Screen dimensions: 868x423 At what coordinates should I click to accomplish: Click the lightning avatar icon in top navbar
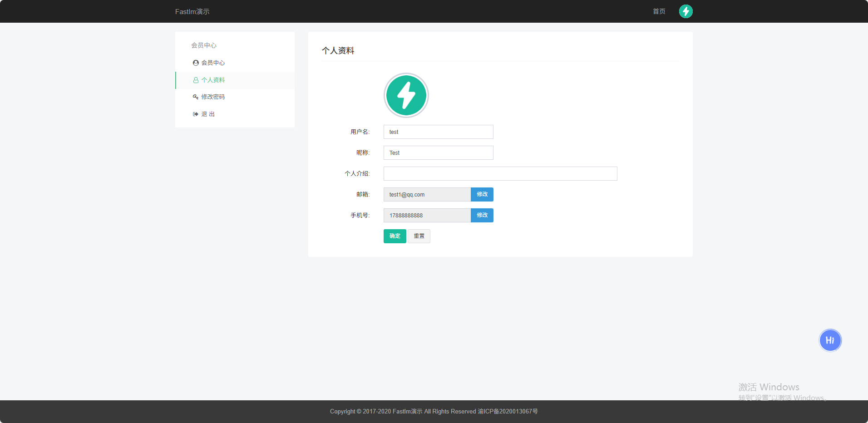[x=686, y=11]
